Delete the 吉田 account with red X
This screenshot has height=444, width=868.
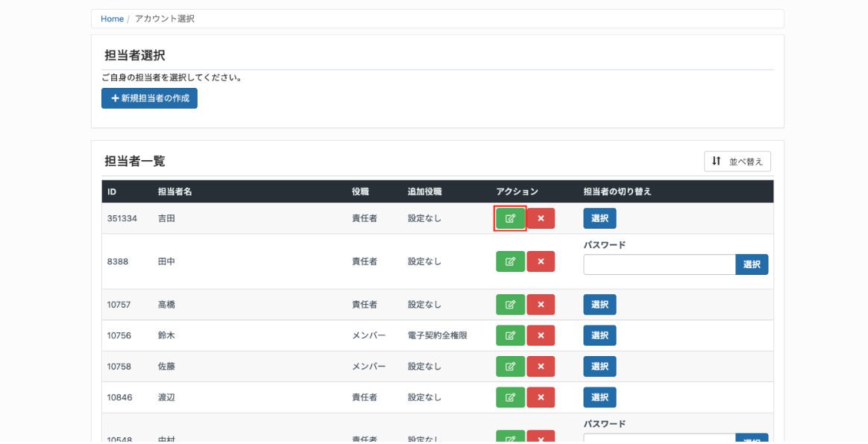[x=541, y=218]
